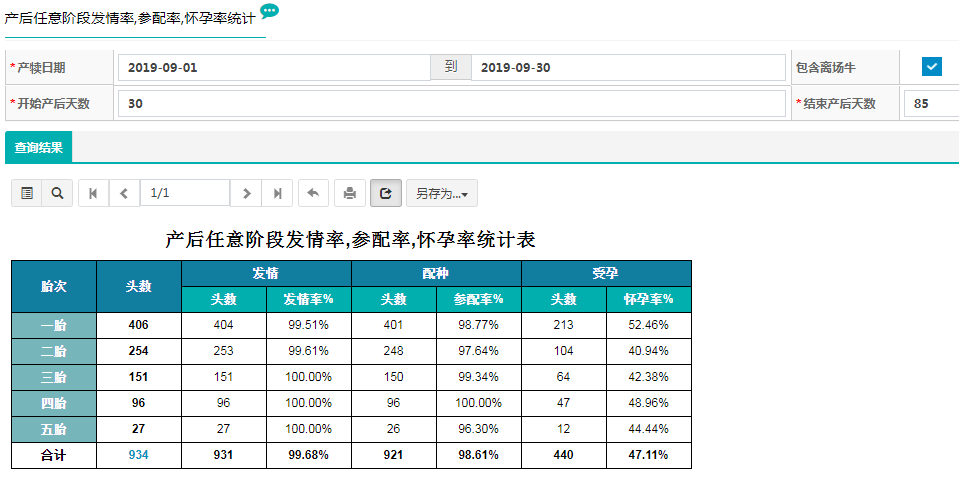Click the back arrow icon

coord(313,193)
